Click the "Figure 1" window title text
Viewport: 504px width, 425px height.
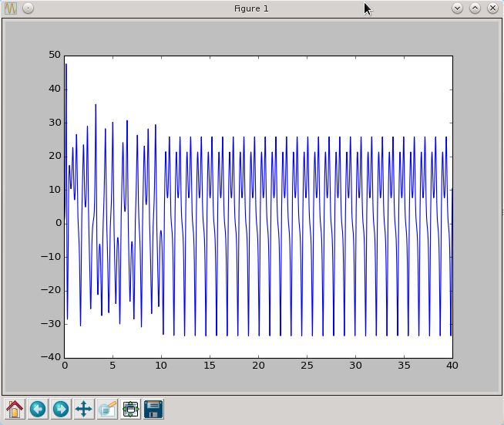click(x=251, y=8)
